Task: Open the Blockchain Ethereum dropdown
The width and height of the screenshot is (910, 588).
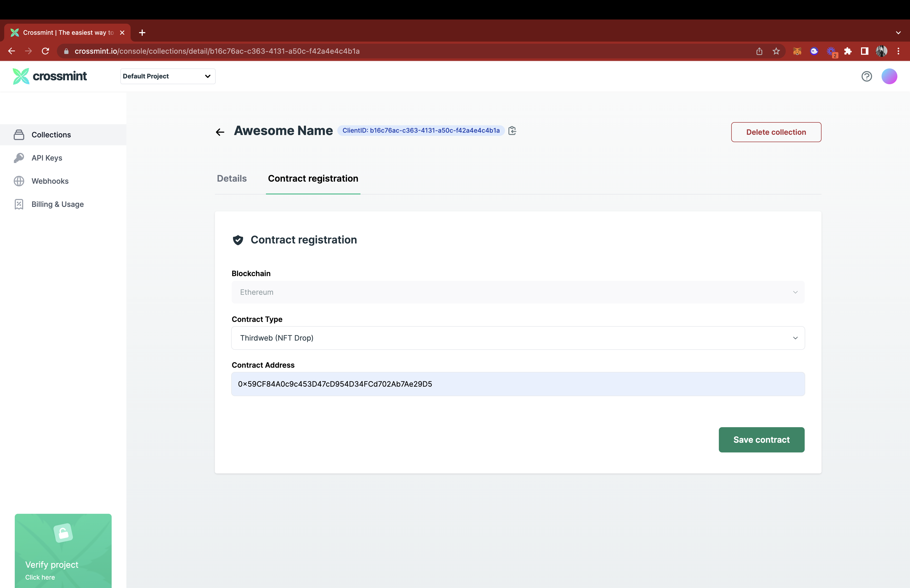Action: (518, 292)
